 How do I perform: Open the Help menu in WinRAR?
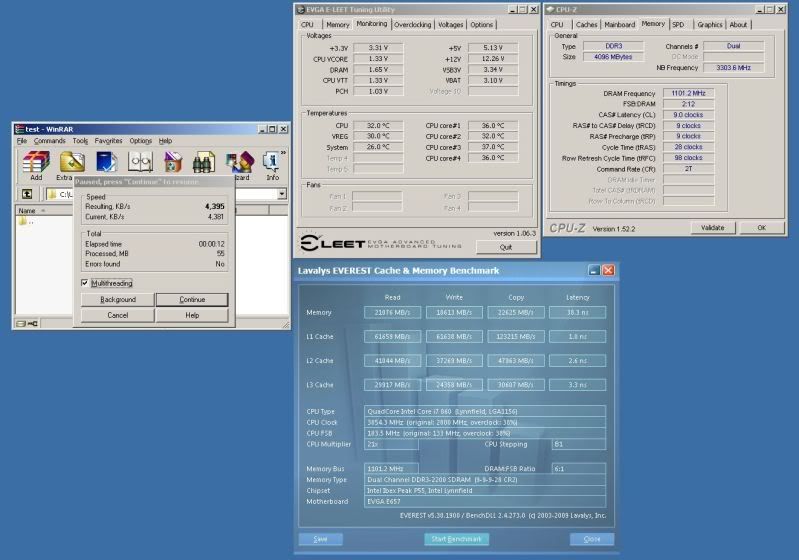[165, 141]
